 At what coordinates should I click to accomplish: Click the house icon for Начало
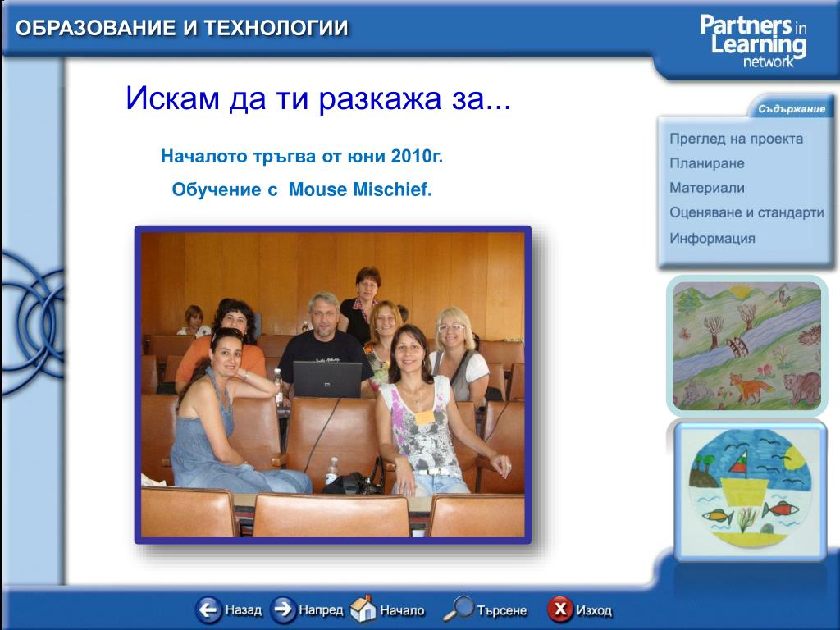[363, 609]
